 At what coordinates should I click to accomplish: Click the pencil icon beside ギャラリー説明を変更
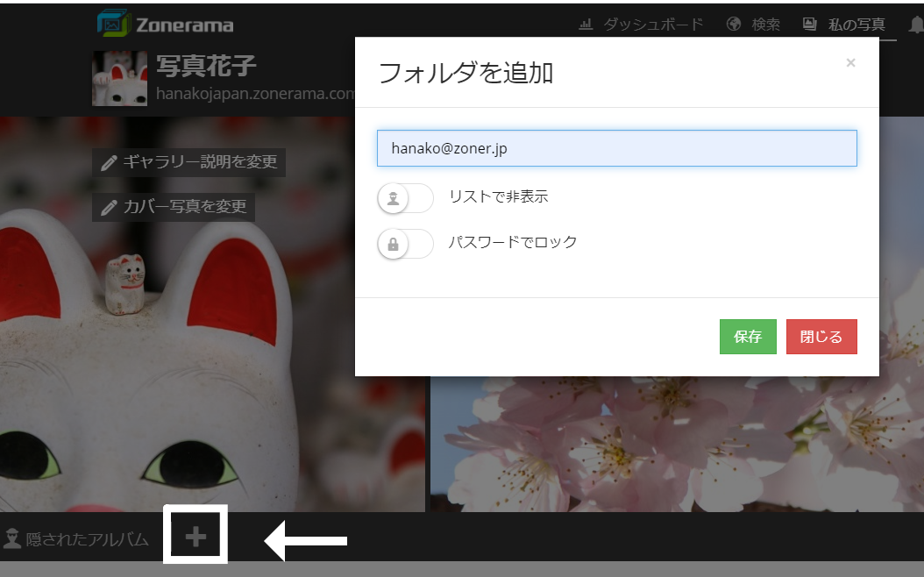pos(109,163)
